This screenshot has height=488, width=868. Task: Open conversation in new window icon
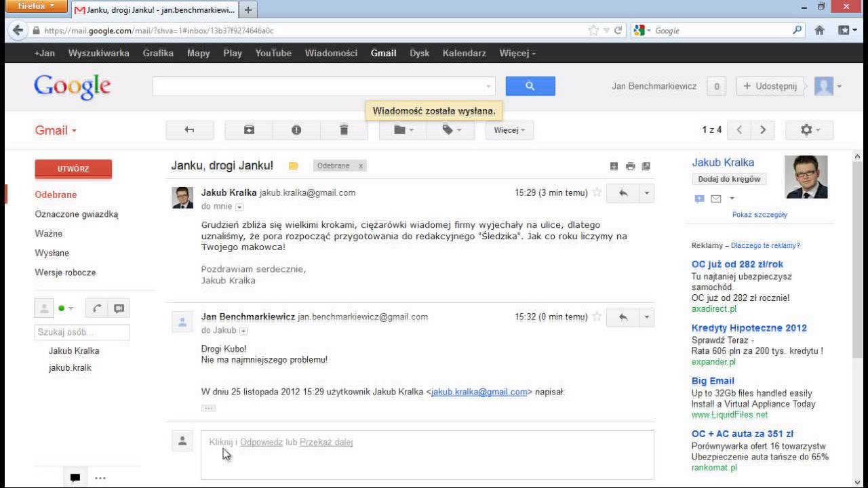click(x=646, y=166)
